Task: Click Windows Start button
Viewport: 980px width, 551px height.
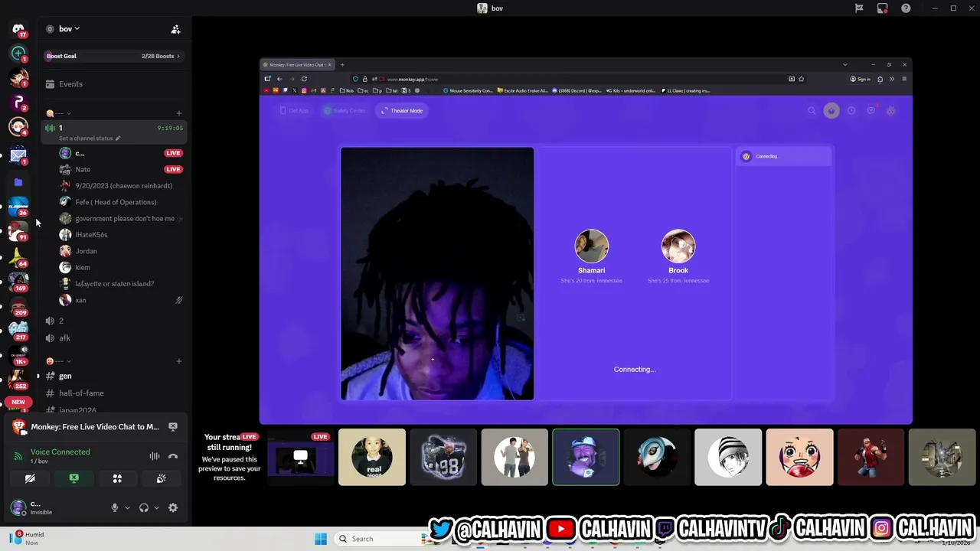Action: [x=321, y=539]
